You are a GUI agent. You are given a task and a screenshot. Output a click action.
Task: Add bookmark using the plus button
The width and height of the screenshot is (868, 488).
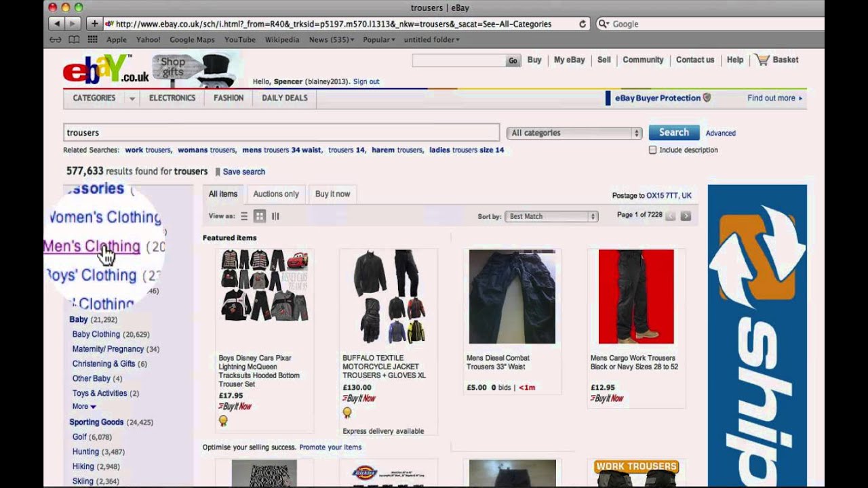94,24
